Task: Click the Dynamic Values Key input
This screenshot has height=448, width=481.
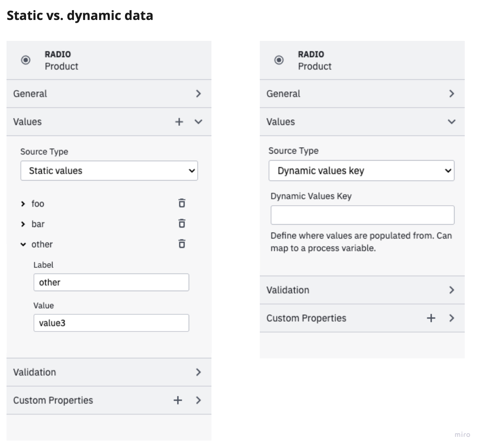Action: pos(362,215)
